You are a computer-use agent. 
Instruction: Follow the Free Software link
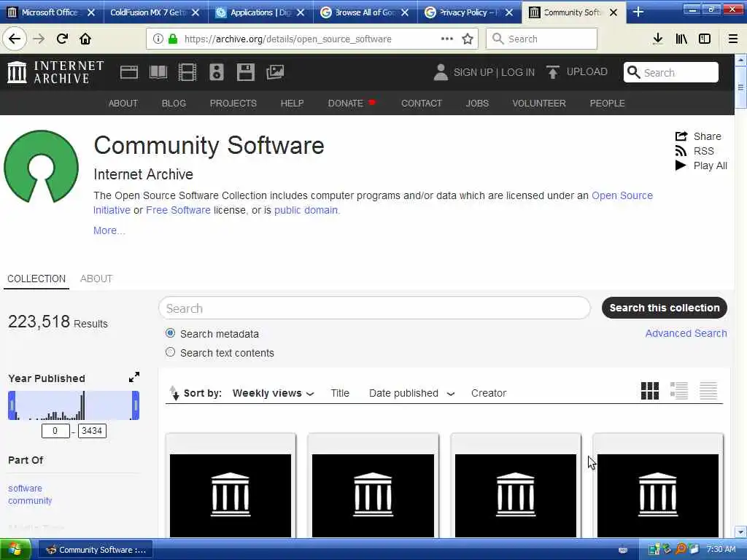click(x=178, y=210)
